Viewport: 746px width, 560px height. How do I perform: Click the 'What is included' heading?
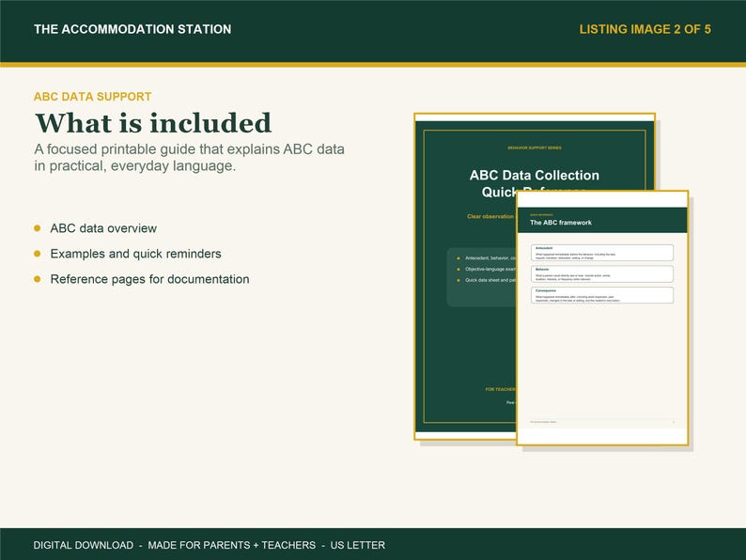pos(153,123)
